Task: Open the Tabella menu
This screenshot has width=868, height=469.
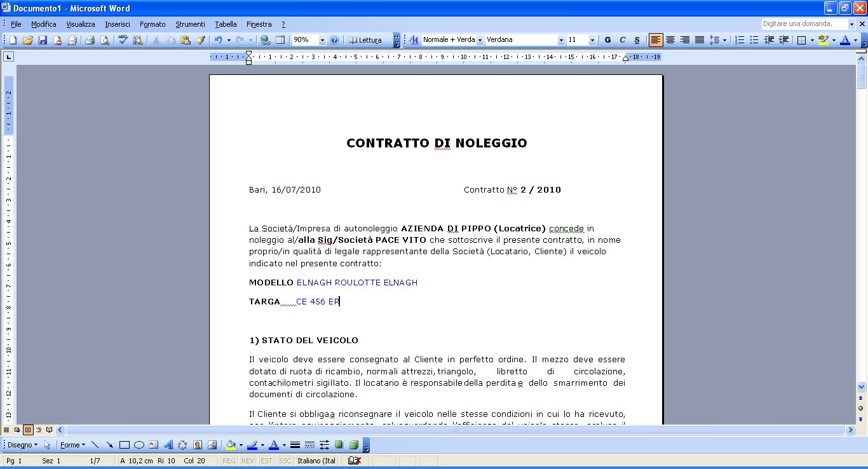Action: click(x=226, y=24)
